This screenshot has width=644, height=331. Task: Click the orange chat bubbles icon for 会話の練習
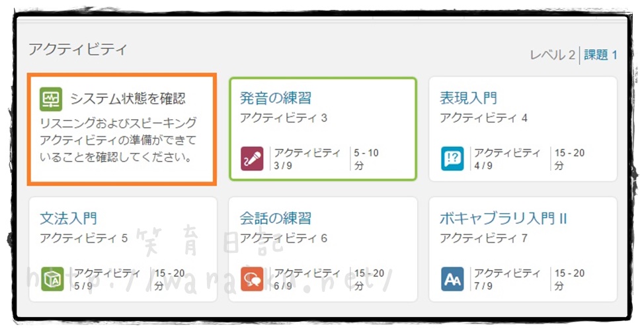tap(252, 279)
